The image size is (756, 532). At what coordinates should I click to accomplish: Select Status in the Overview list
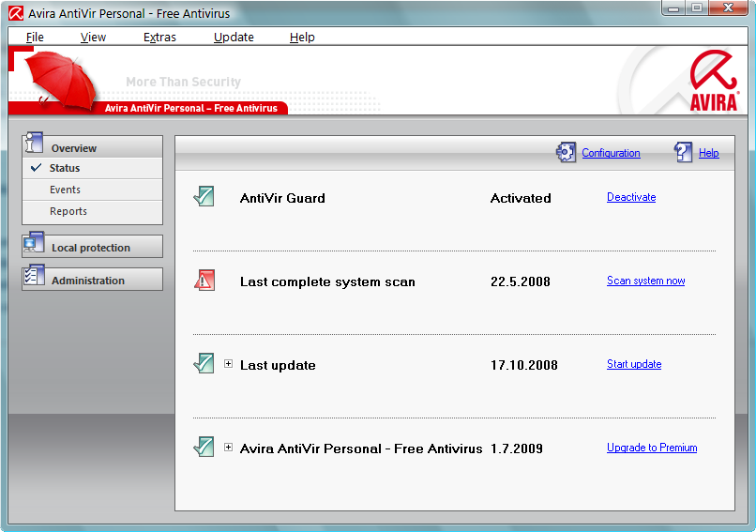[x=92, y=168]
